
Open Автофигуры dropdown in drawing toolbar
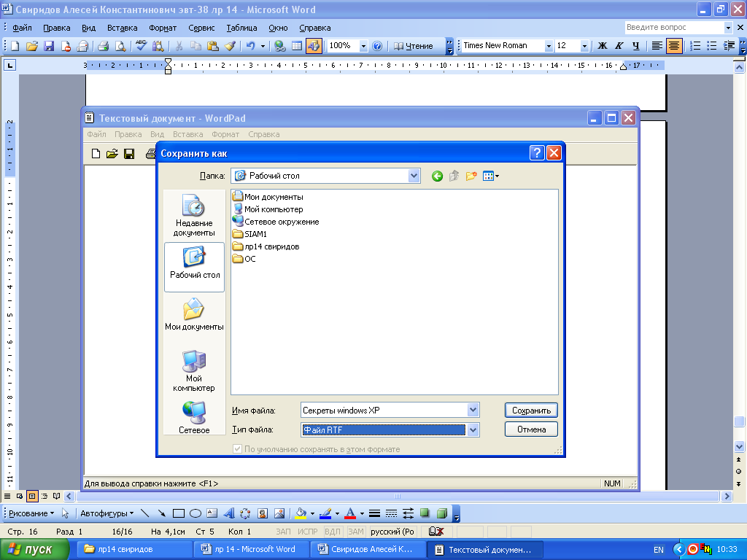pos(107,513)
